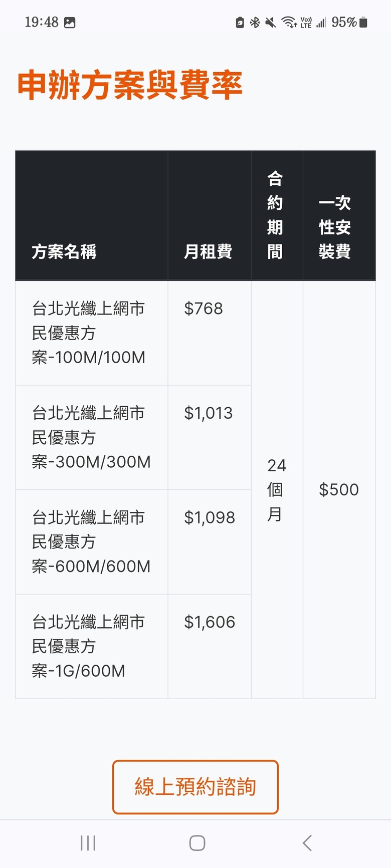391x868 pixels.
Task: Tap the Android back navigation icon
Action: pyautogui.click(x=307, y=843)
